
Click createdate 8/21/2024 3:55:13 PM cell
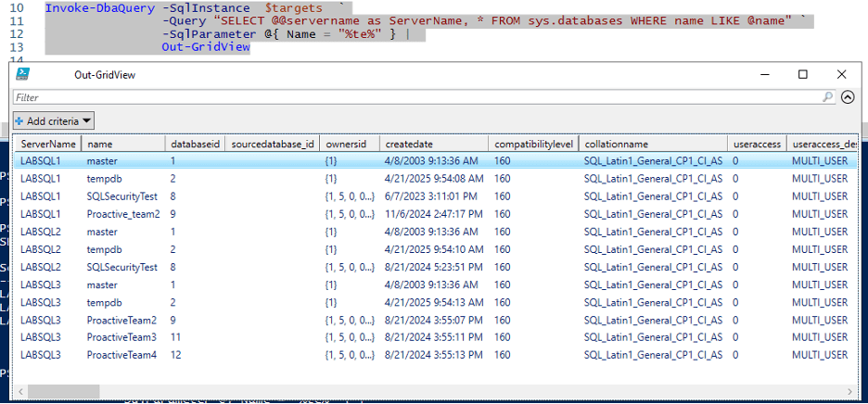point(432,355)
